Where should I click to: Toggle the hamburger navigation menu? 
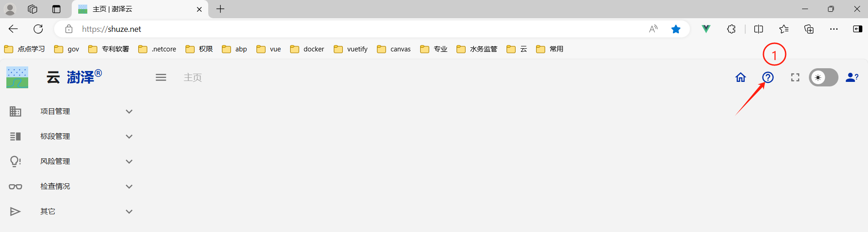(161, 77)
